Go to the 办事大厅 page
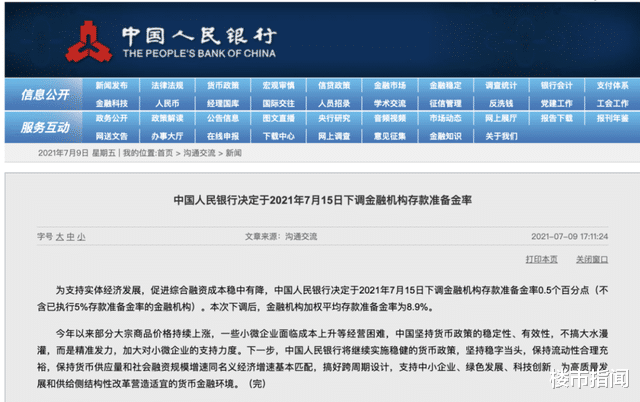 (167, 136)
